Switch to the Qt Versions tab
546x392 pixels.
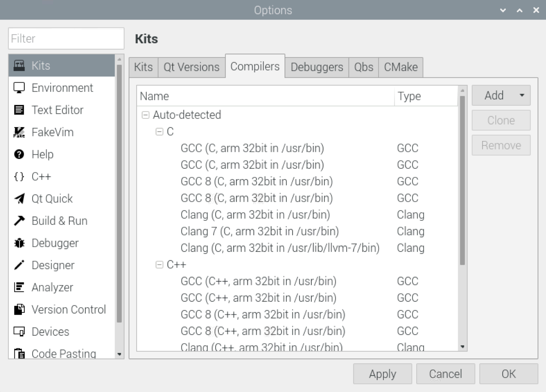click(191, 67)
